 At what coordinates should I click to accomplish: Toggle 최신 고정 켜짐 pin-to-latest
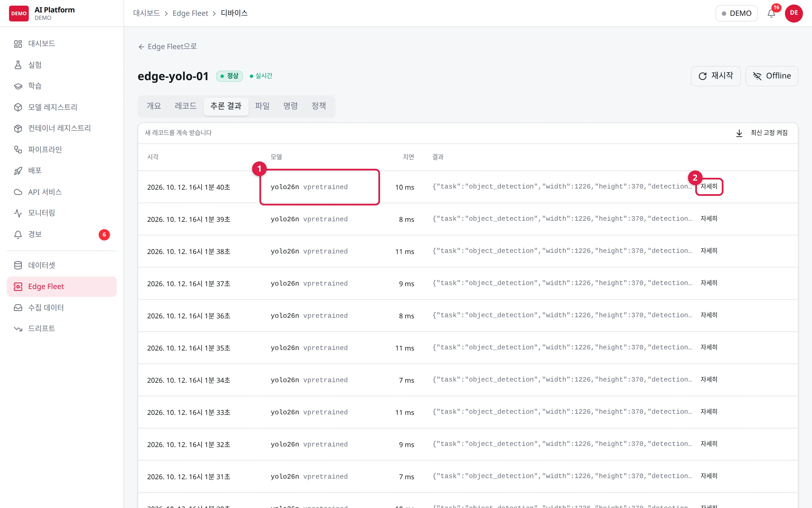point(762,133)
